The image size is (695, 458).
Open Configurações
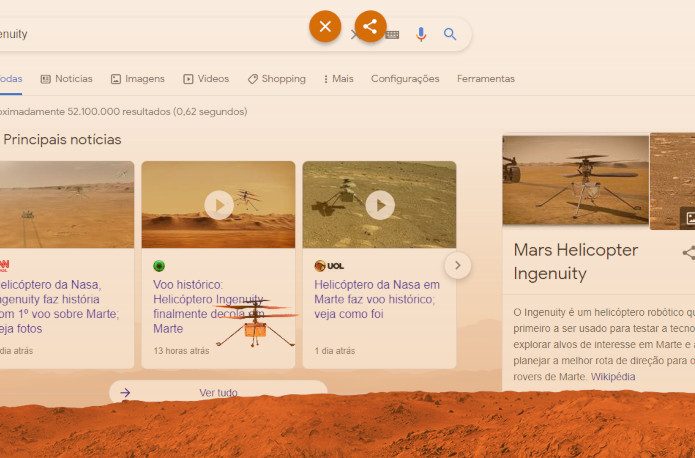tap(405, 79)
